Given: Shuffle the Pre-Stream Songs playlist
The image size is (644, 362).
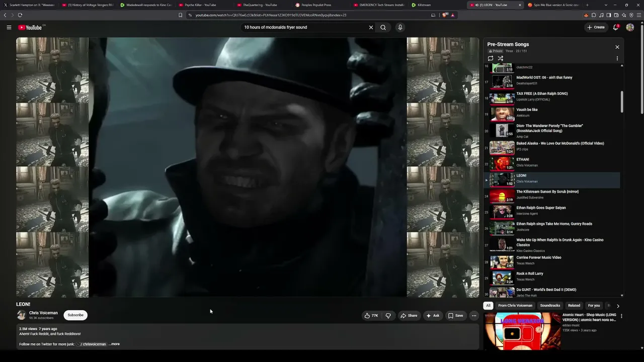Looking at the screenshot, I should pyautogui.click(x=501, y=58).
